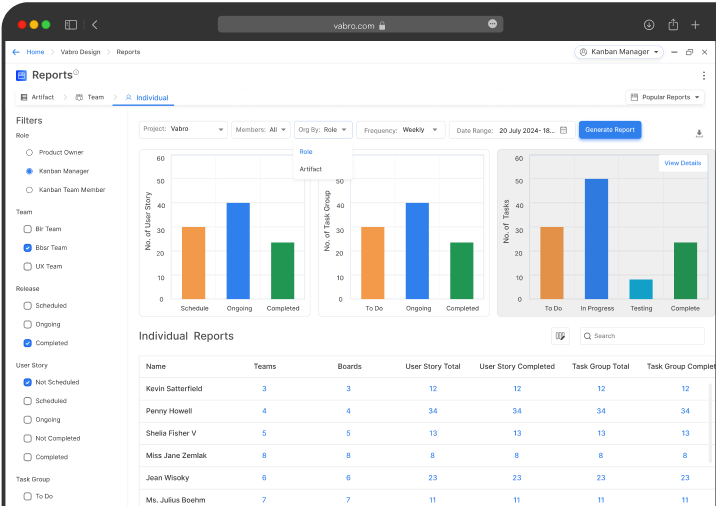Click the back arrow beside Home breadcrumb

pos(16,52)
